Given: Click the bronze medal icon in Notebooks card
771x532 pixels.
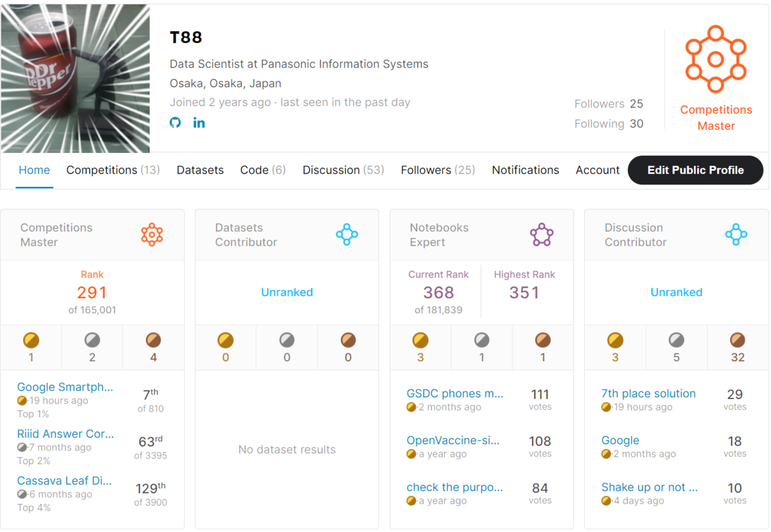Looking at the screenshot, I should pos(543,340).
